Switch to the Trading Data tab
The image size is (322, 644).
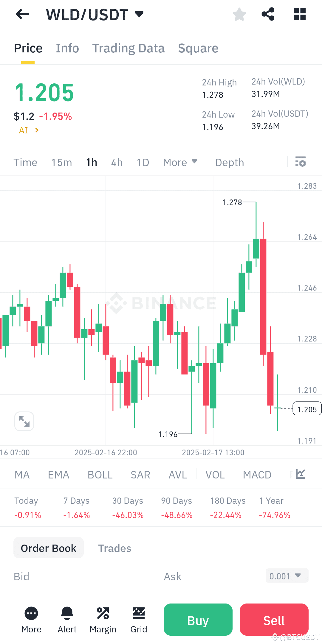[129, 48]
